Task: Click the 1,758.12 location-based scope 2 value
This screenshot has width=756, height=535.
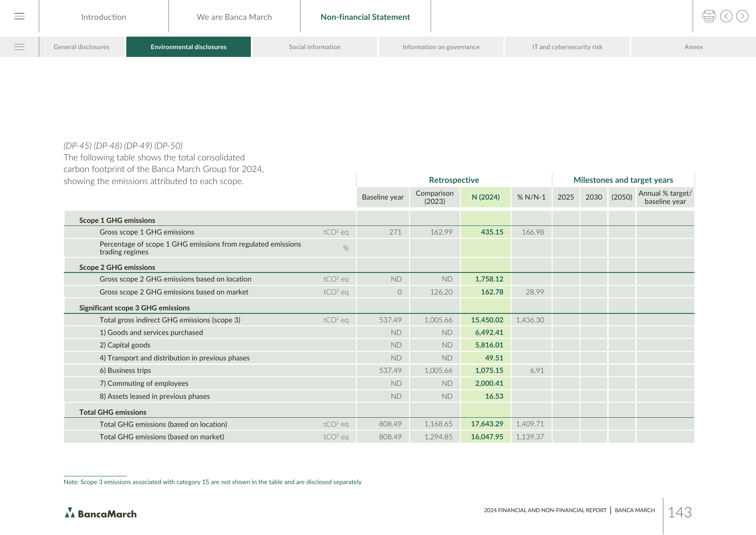Action: click(x=489, y=279)
